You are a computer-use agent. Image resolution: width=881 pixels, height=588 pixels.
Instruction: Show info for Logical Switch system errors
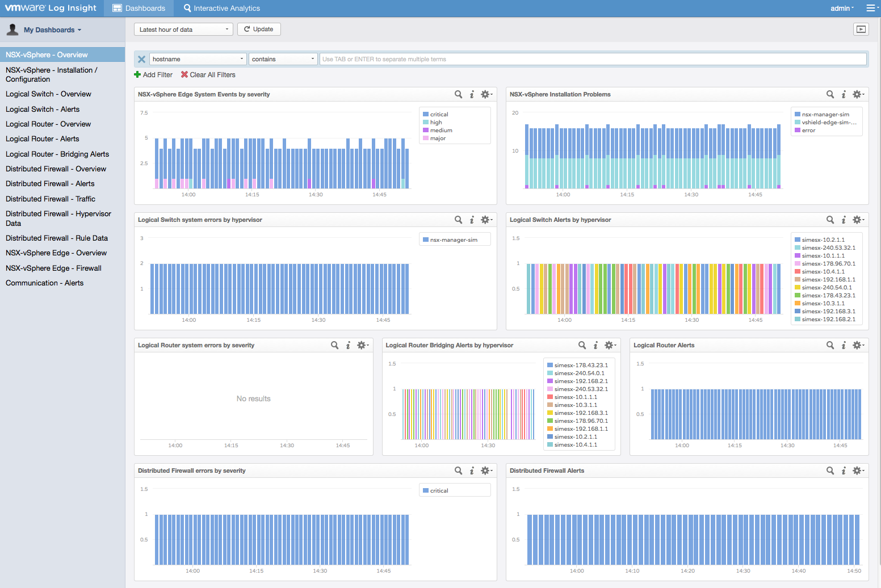(x=472, y=220)
